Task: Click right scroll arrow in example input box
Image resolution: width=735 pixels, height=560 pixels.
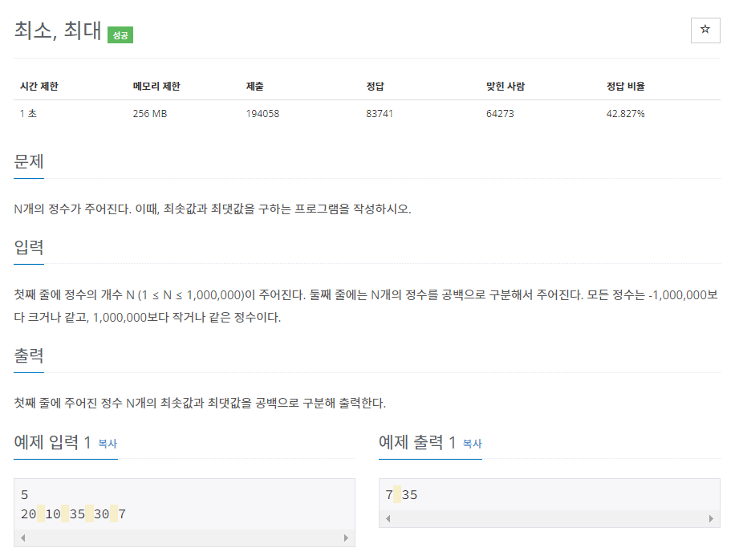Action: 346,538
